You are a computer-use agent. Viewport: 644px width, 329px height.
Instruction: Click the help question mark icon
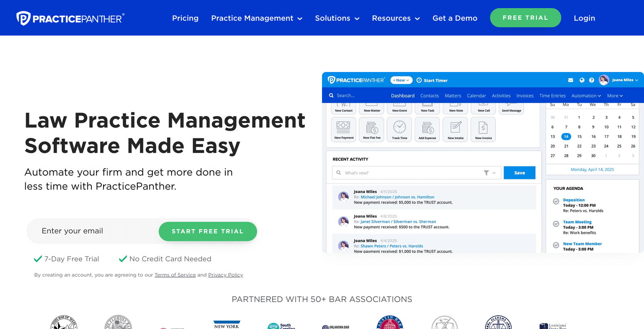click(x=592, y=80)
